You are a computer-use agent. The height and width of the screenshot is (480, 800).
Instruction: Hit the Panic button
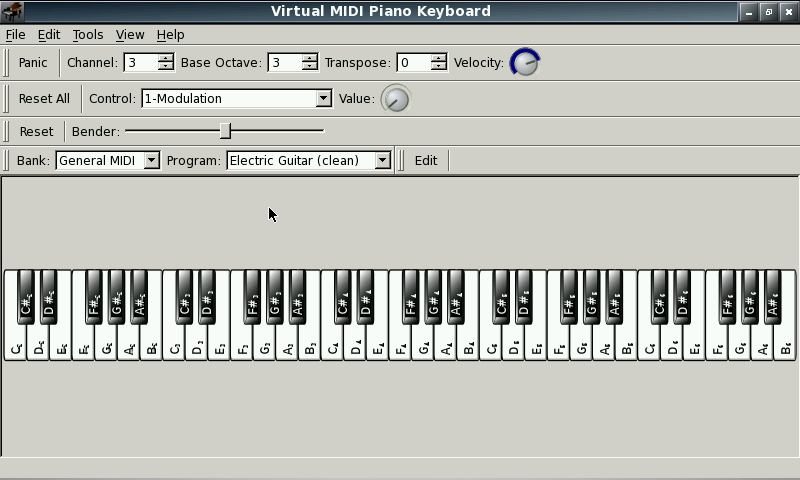[33, 62]
